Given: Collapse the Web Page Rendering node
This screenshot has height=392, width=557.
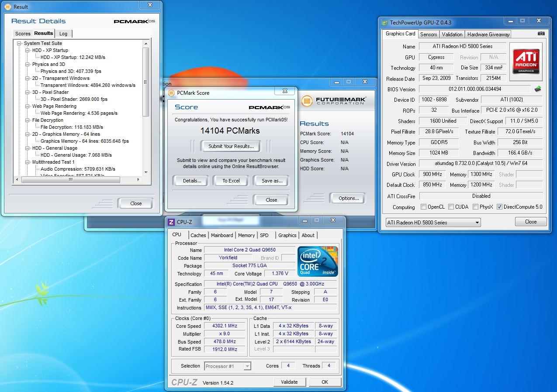Looking at the screenshot, I should [28, 106].
